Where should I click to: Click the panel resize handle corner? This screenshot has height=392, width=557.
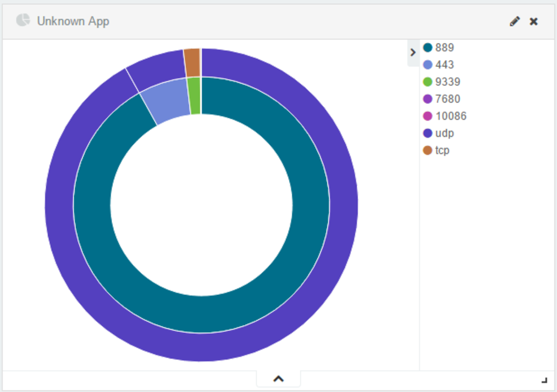(545, 380)
